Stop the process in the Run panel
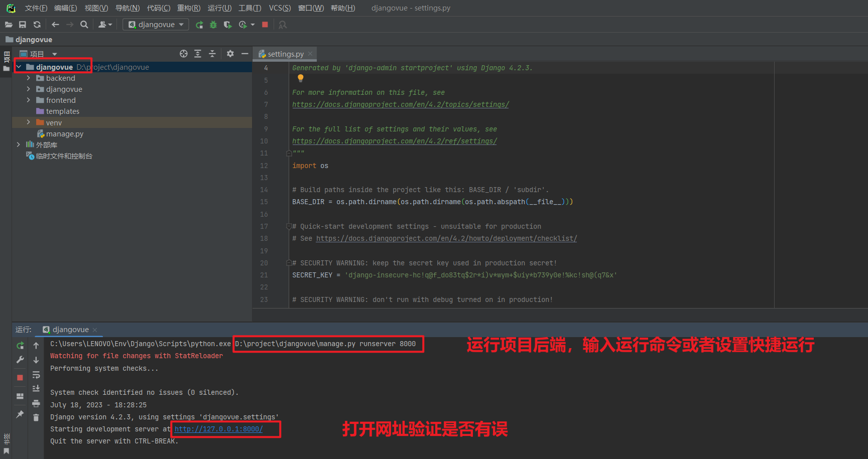This screenshot has height=459, width=868. 20,378
